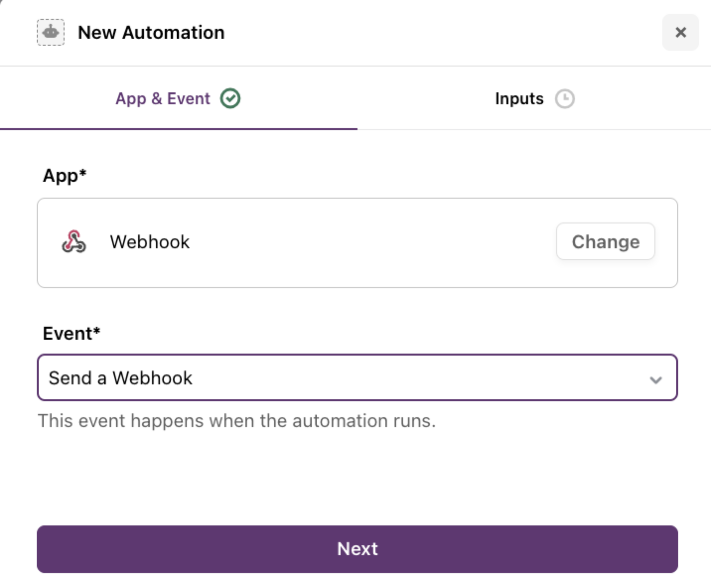Click the robot automation icon in header

51,33
